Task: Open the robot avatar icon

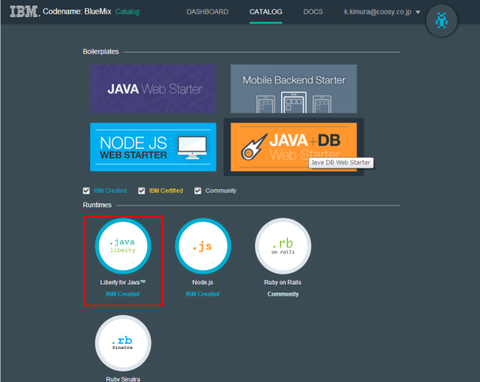Action: (x=441, y=21)
